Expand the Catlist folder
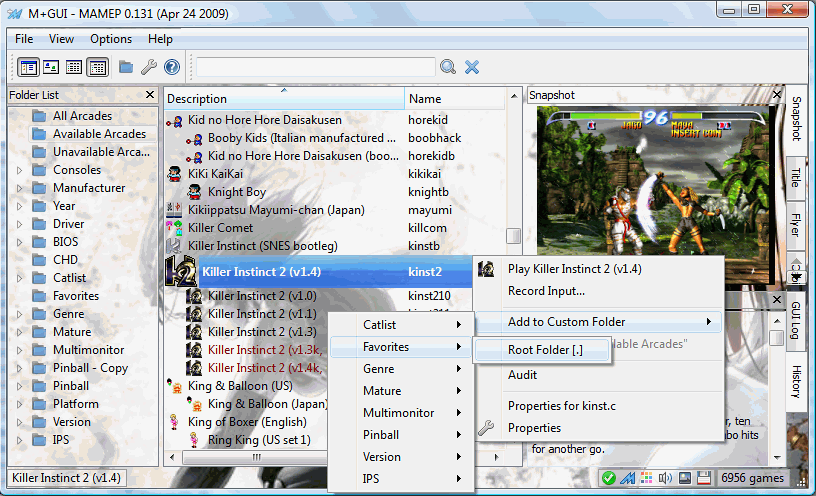The image size is (816, 496). pyautogui.click(x=19, y=278)
